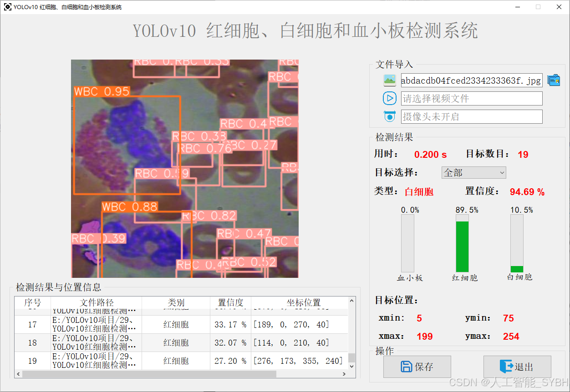Click the 89.5% percentage label

click(x=467, y=210)
